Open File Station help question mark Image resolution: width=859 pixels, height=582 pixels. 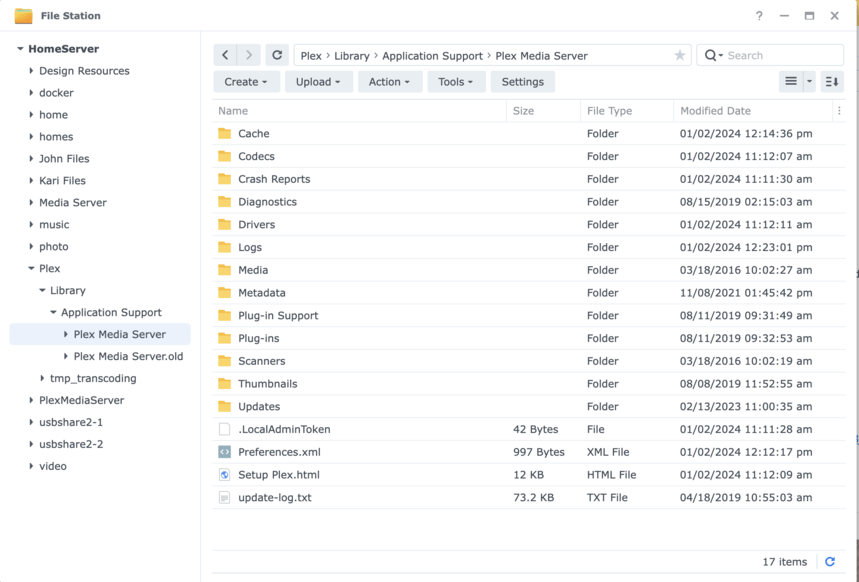[x=759, y=16]
